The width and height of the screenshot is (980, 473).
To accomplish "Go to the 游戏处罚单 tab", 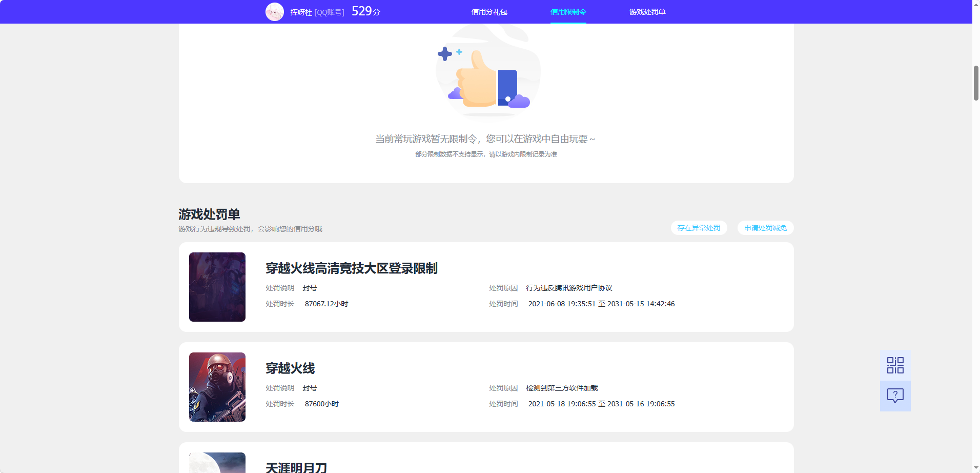I will [x=647, y=12].
